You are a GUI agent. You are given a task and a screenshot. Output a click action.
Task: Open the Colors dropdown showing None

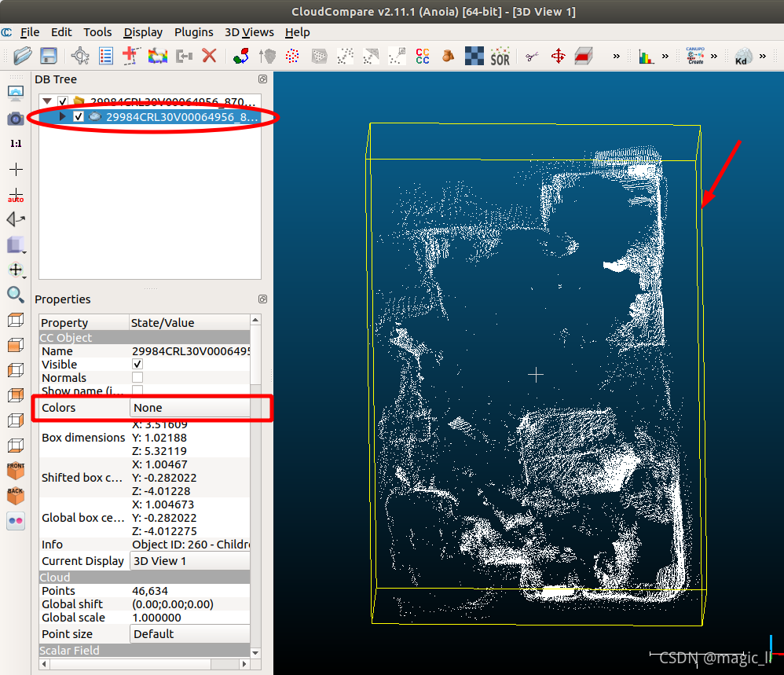[x=190, y=408]
